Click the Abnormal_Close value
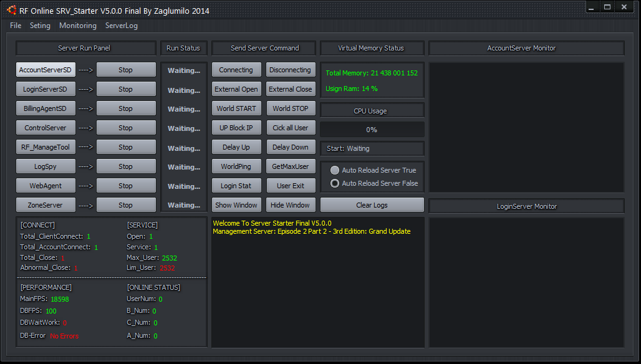The image size is (641, 364). 76,268
